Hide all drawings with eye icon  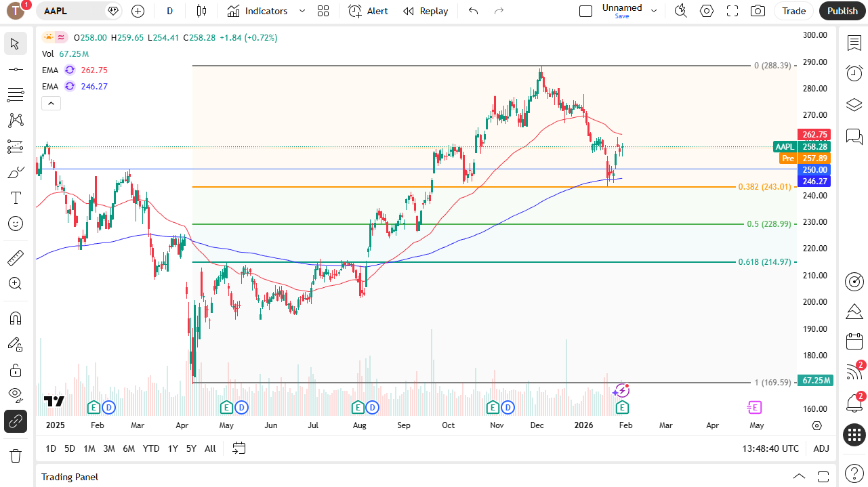pos(15,396)
